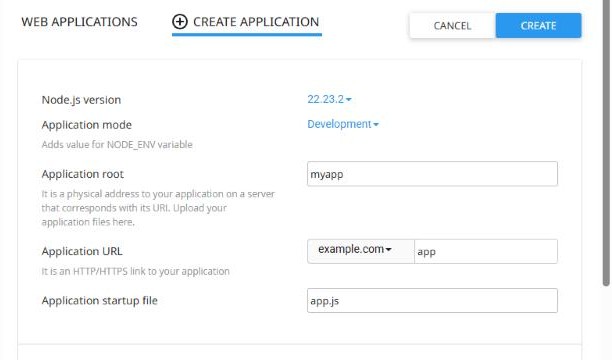Open the Web Applications tab
The width and height of the screenshot is (612, 360).
[x=79, y=22]
